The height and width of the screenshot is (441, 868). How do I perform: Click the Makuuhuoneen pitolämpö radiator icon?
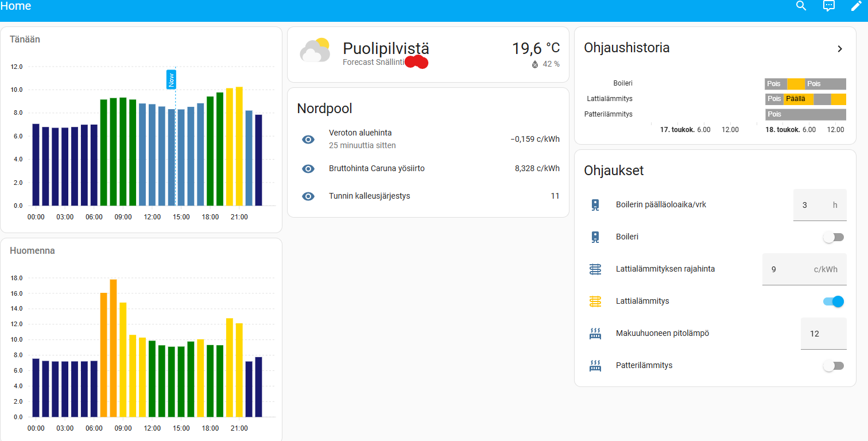tap(595, 334)
